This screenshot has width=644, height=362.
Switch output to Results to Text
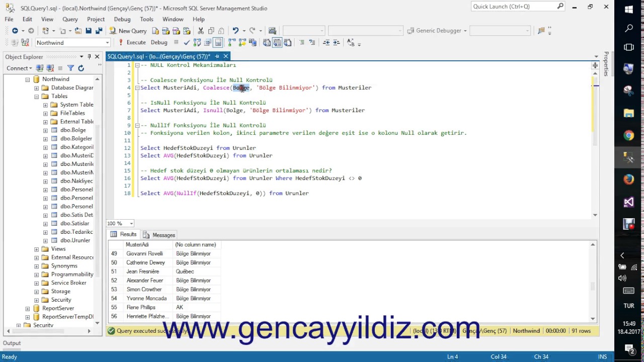coord(267,43)
